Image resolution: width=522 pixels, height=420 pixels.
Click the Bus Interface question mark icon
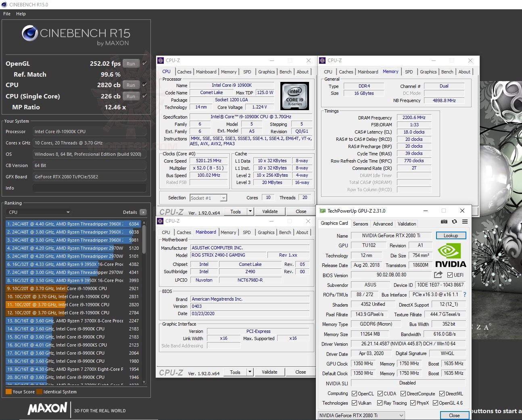coord(464,295)
